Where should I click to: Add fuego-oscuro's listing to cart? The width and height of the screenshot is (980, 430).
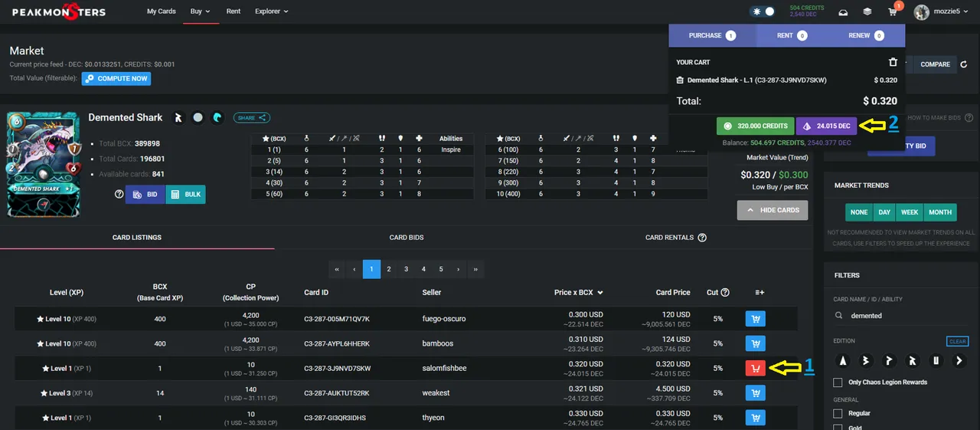[x=755, y=319]
